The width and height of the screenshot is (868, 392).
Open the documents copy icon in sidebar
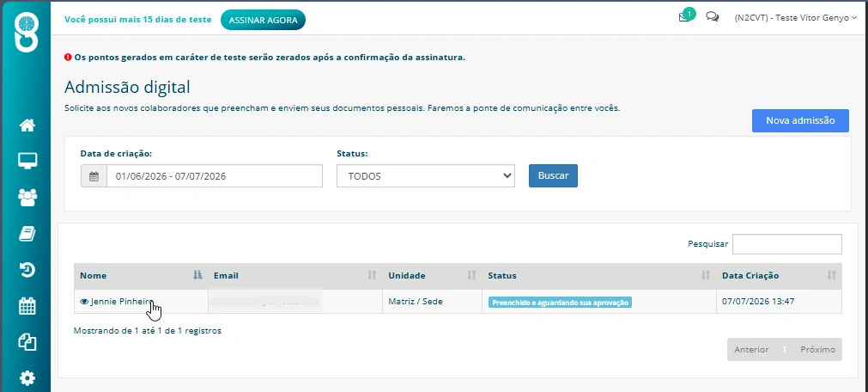click(x=27, y=342)
